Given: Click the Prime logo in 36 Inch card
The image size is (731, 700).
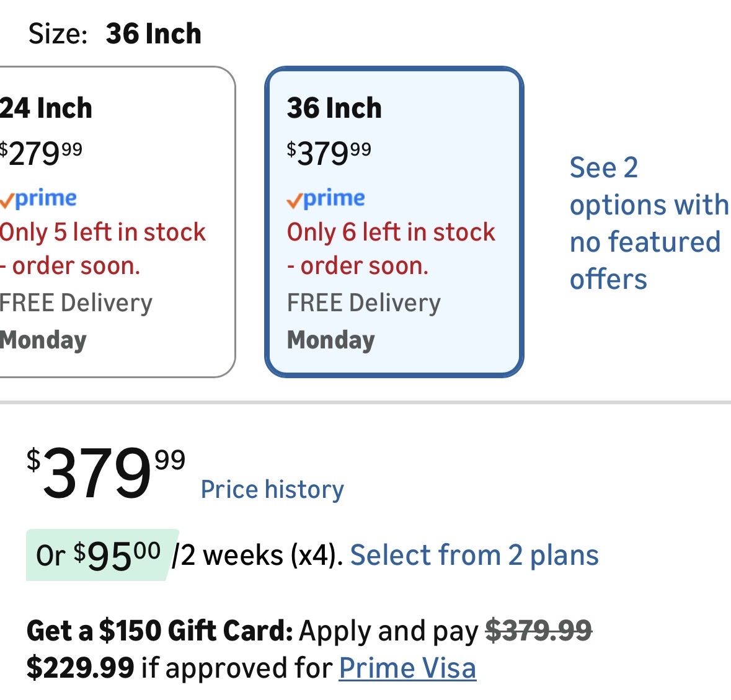Looking at the screenshot, I should click(326, 198).
